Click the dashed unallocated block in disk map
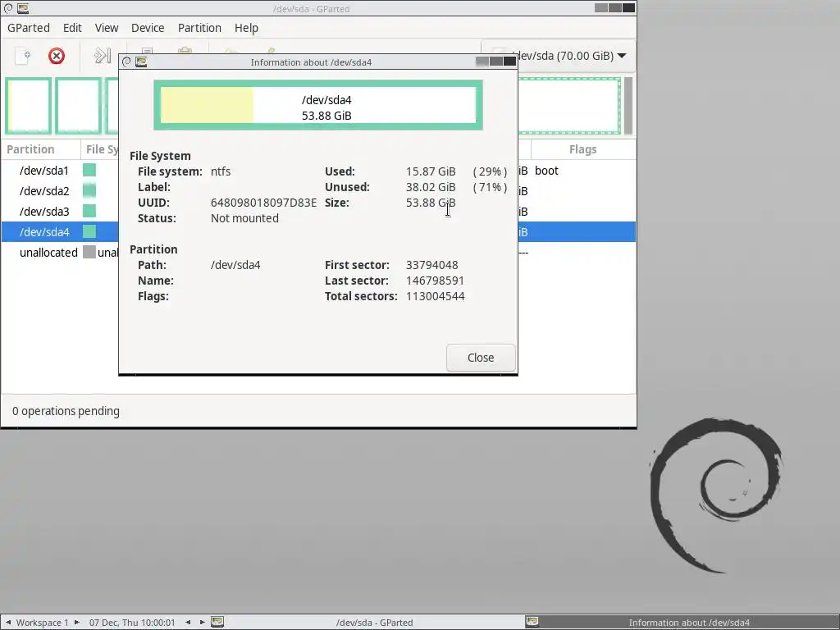 (569, 106)
